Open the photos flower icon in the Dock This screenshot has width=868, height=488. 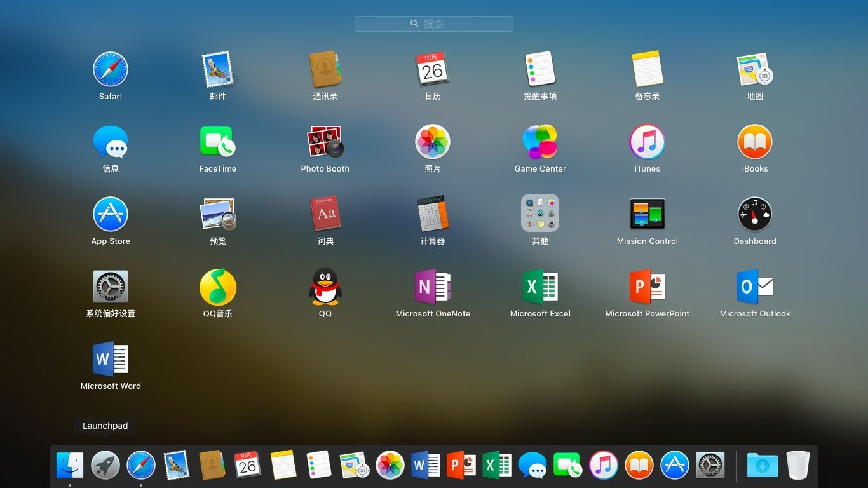pos(390,465)
